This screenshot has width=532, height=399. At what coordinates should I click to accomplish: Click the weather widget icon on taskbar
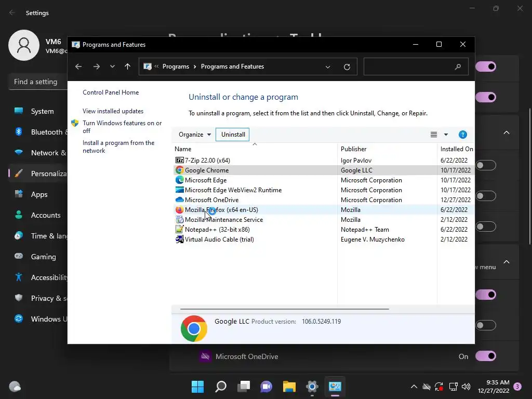coord(15,387)
